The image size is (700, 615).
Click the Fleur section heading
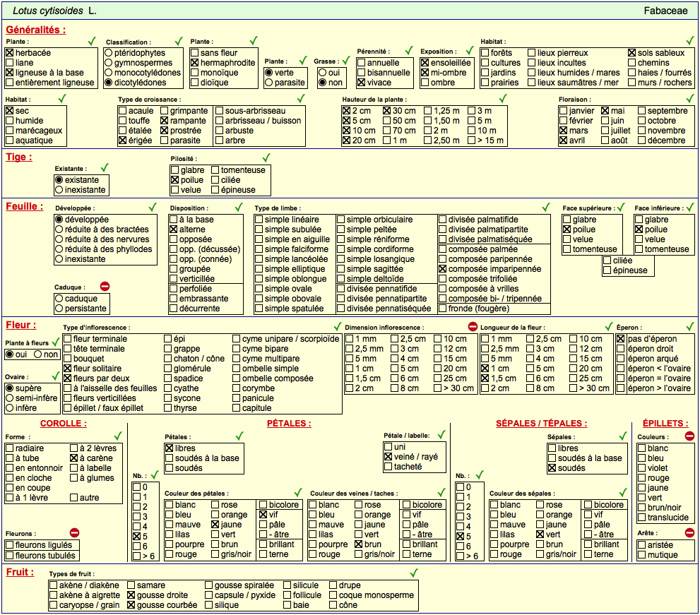(x=21, y=326)
